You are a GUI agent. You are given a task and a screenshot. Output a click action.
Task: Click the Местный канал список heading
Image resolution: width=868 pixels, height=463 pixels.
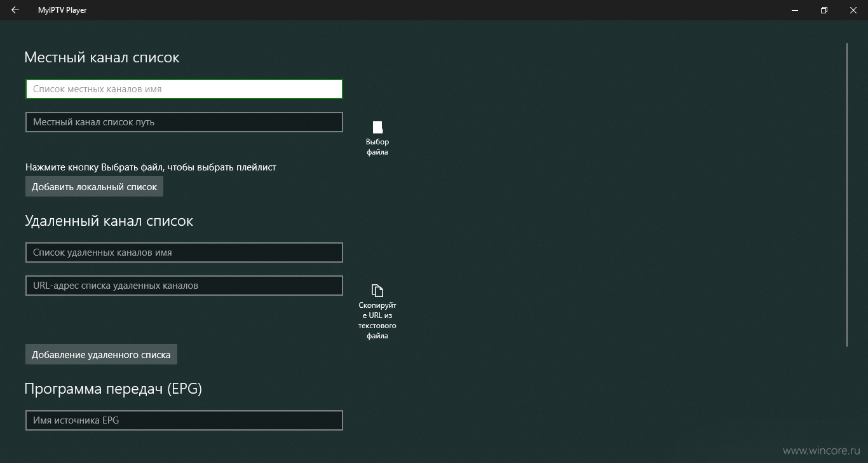coord(102,57)
